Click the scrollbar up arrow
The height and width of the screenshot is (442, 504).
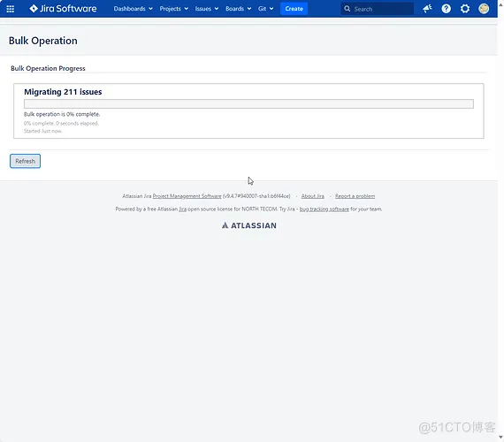point(500,4)
